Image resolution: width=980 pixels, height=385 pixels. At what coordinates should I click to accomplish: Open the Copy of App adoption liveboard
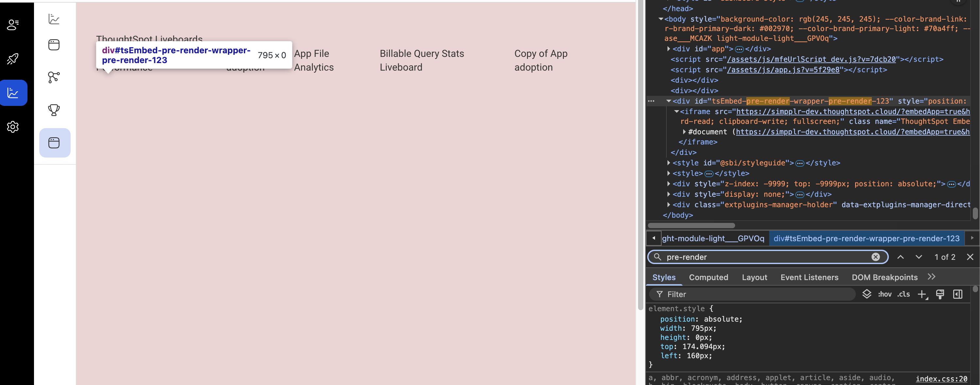coord(541,60)
